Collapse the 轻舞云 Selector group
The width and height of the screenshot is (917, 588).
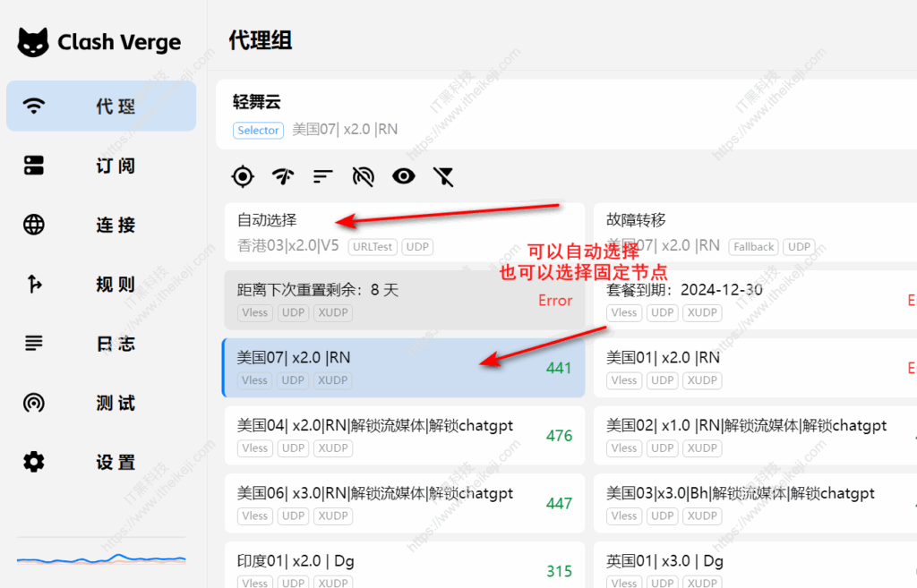pos(258,102)
